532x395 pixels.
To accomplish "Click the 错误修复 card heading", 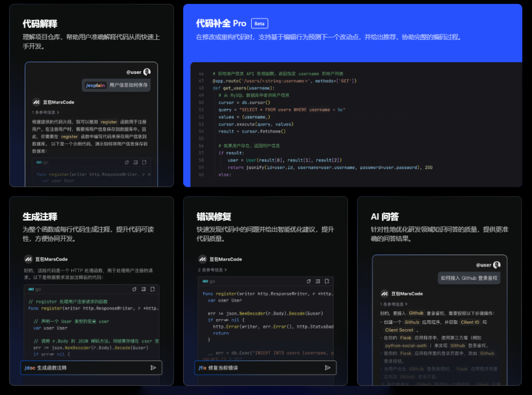I will 214,217.
